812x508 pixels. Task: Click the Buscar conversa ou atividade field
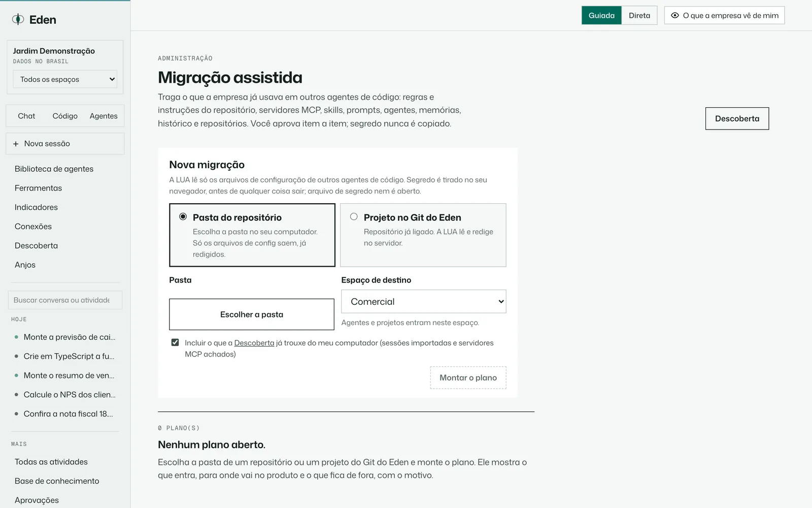(65, 300)
